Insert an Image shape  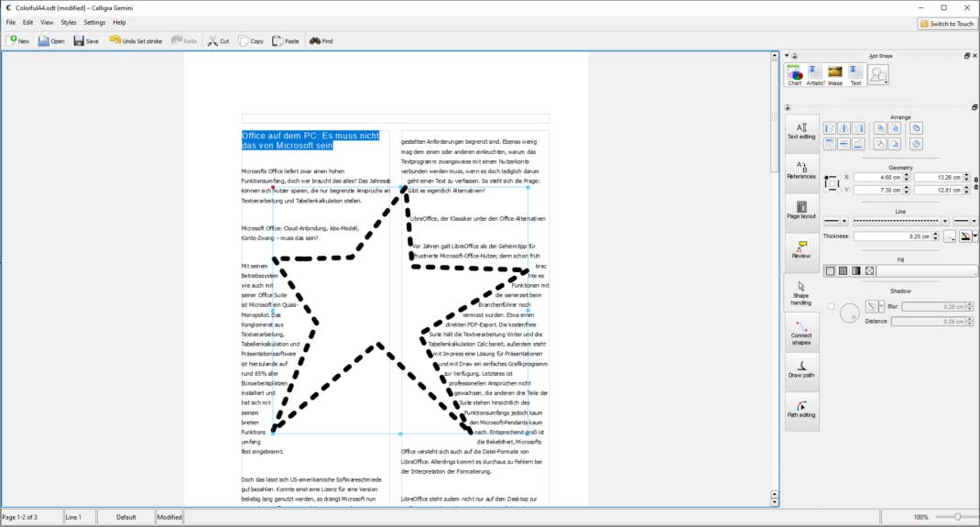coord(835,75)
